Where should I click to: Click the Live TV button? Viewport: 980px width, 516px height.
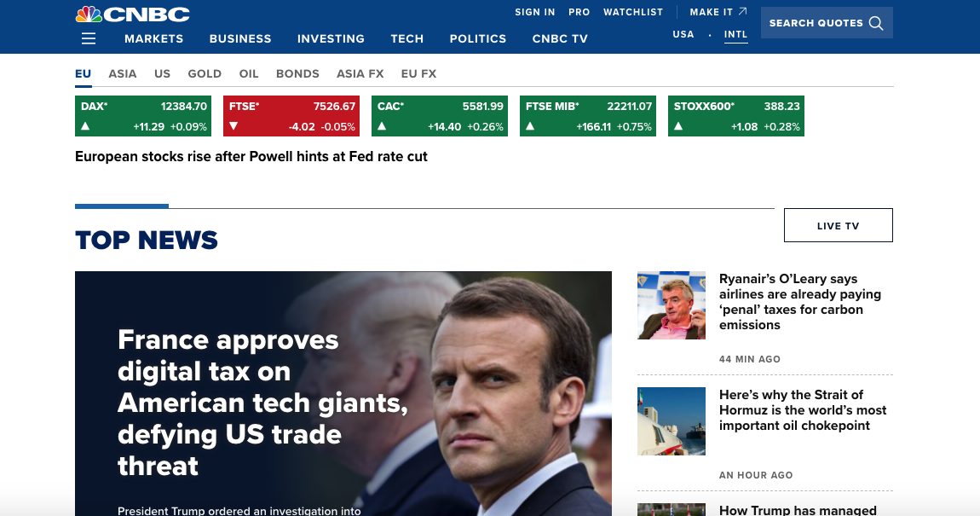(839, 225)
